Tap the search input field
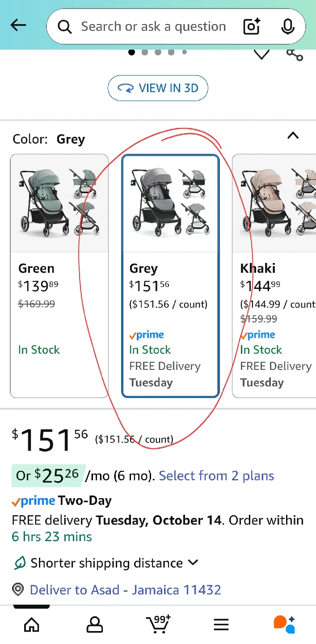The width and height of the screenshot is (316, 644). [153, 27]
